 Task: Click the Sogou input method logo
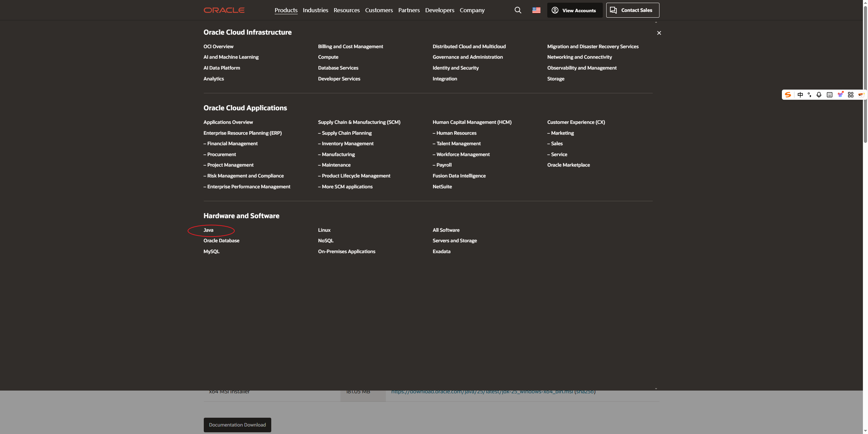pos(788,95)
